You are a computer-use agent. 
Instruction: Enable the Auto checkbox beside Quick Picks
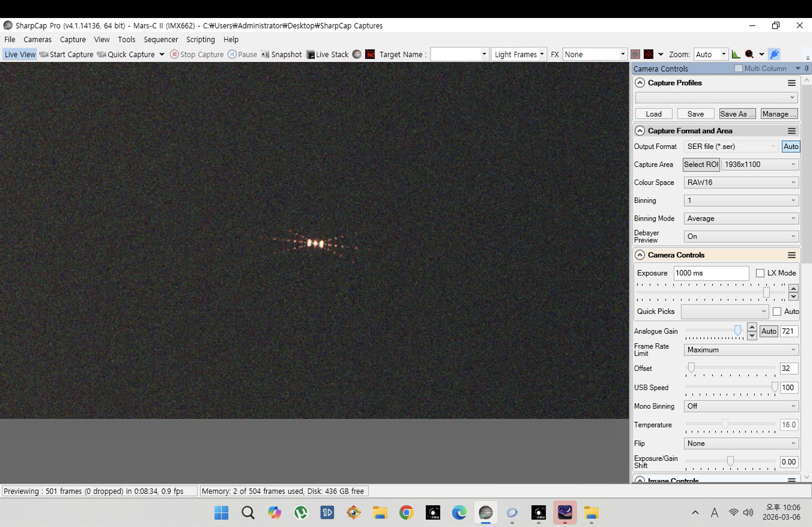tap(777, 312)
